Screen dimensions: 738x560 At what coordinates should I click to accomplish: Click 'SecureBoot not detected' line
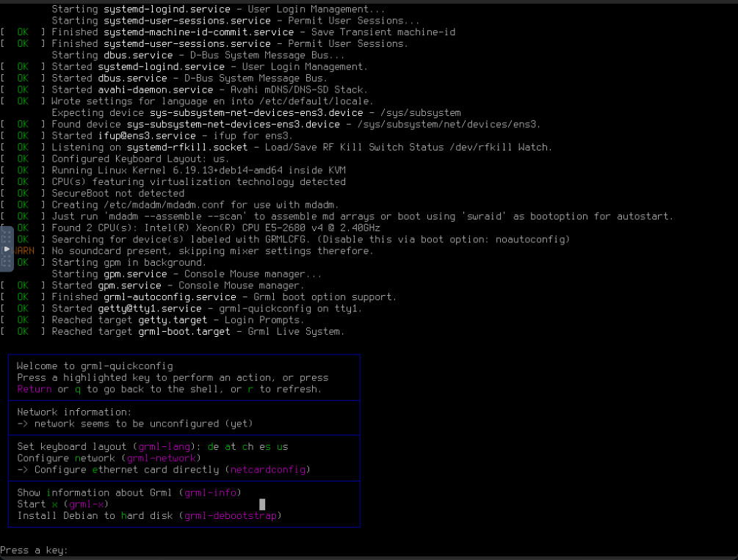click(x=118, y=194)
